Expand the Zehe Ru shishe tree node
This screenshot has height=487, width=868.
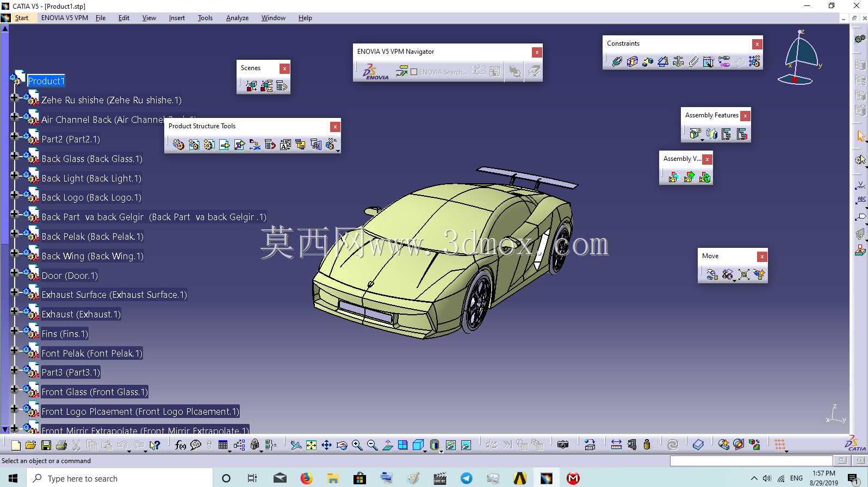(x=15, y=98)
